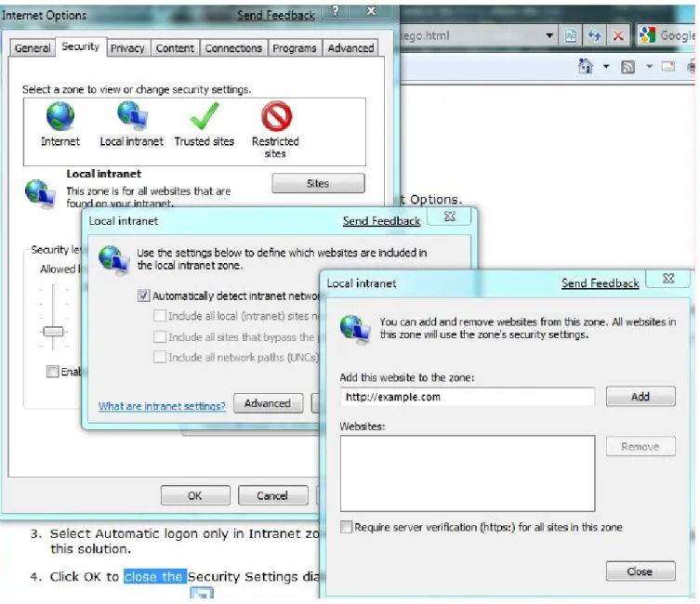Click the highlighted 'close the' text
The image size is (700, 604).
point(154,576)
